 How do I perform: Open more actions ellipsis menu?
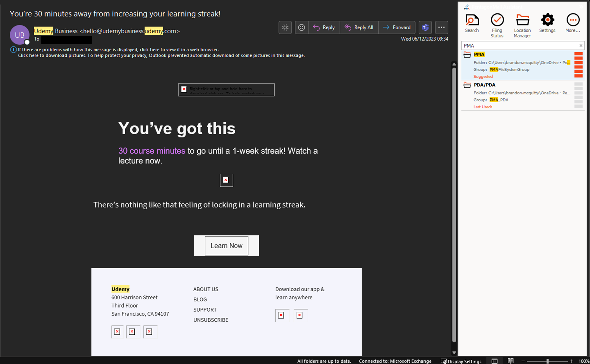click(x=441, y=27)
